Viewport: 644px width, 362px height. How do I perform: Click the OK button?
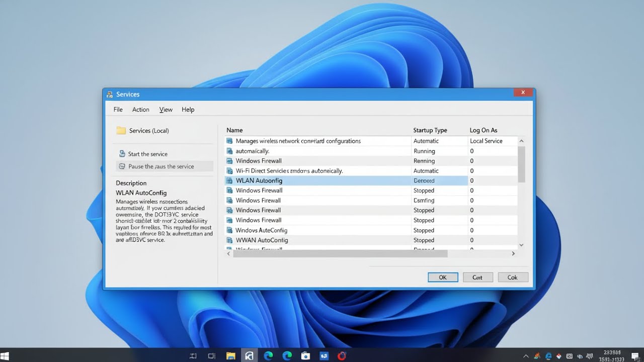point(443,278)
